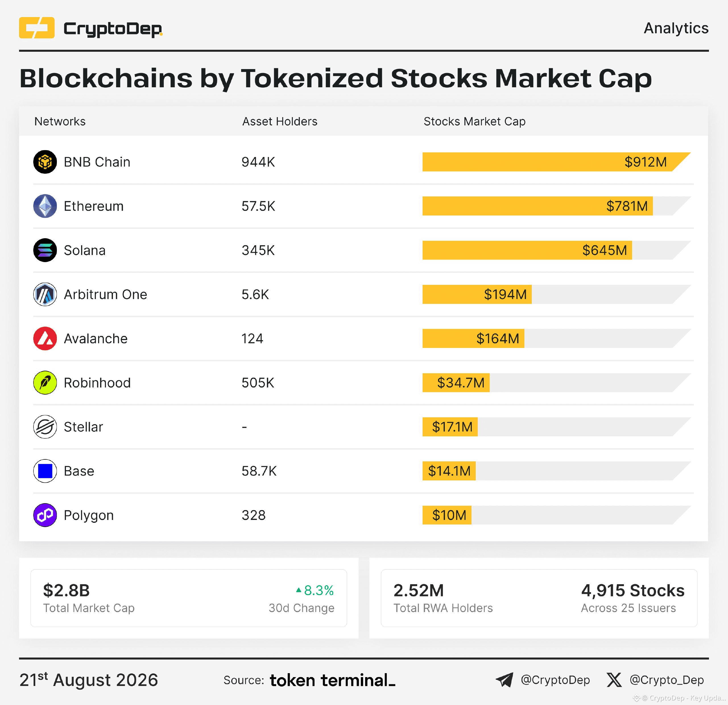Click the Ethereum diamond logo icon
Screen dimensions: 728x705
coord(45,206)
